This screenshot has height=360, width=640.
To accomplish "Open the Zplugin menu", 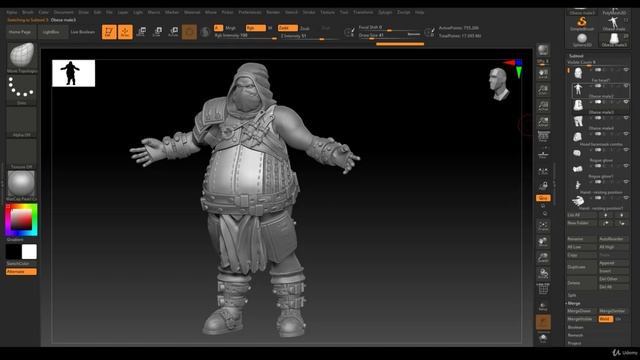I will 385,12.
